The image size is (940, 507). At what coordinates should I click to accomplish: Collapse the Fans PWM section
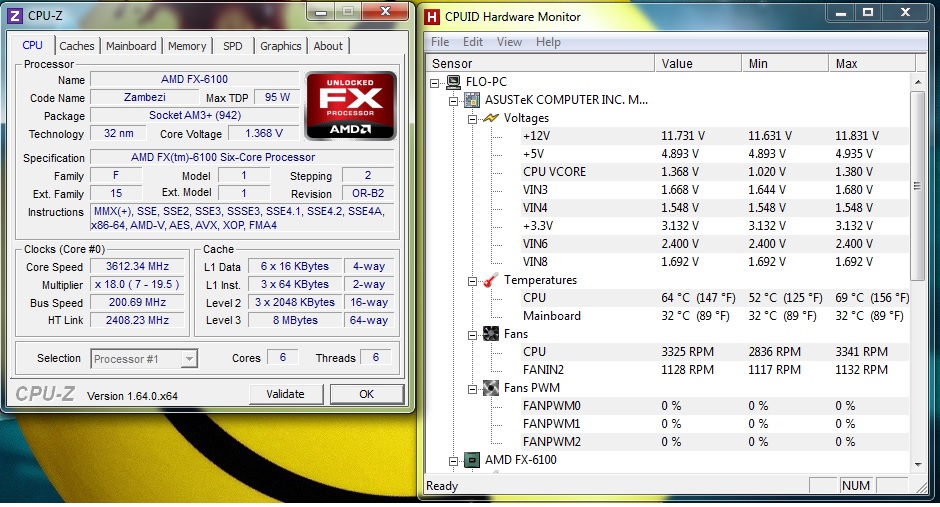[x=472, y=388]
